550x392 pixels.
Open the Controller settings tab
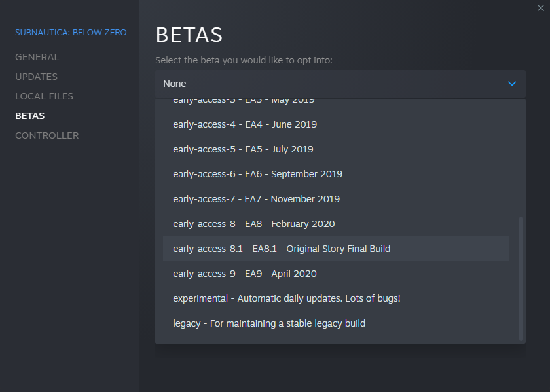point(47,135)
